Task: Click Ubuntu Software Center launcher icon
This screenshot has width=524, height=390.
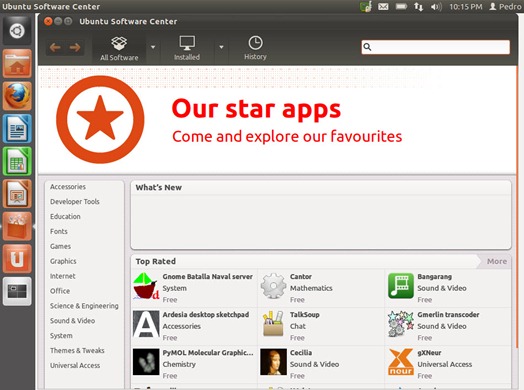Action: [17, 226]
